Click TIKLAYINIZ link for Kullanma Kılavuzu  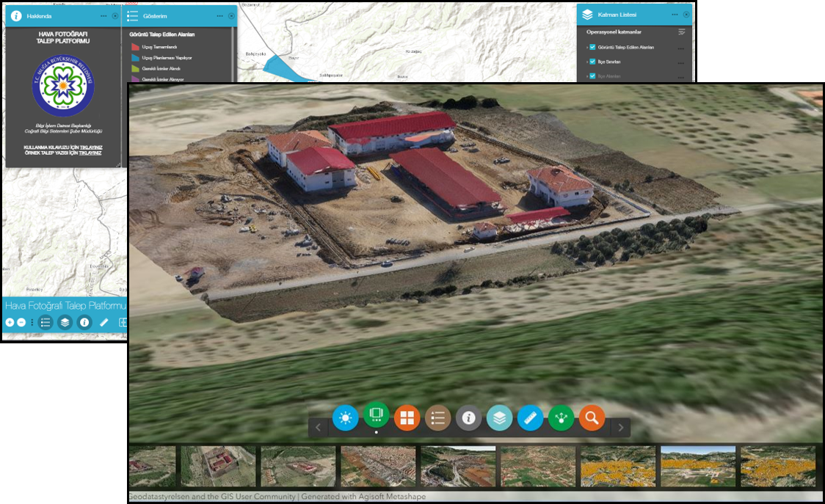(90, 147)
